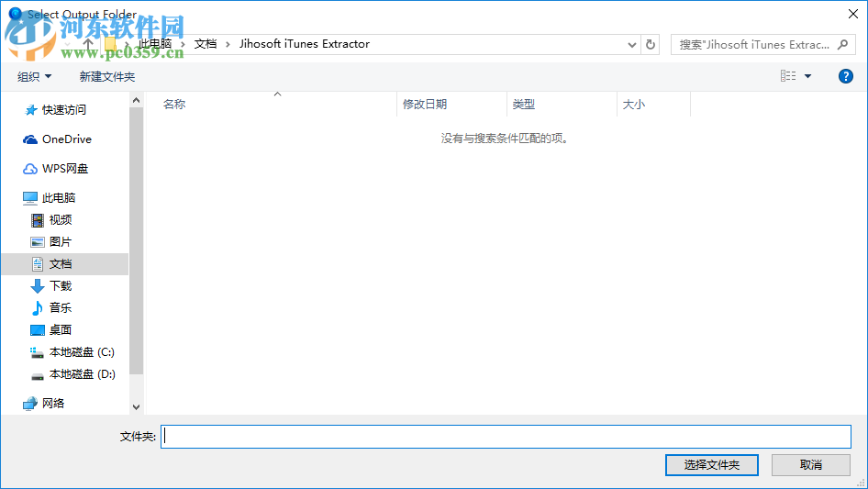Click the search magnifier icon
Image resolution: width=868 pixels, height=489 pixels.
click(x=842, y=44)
